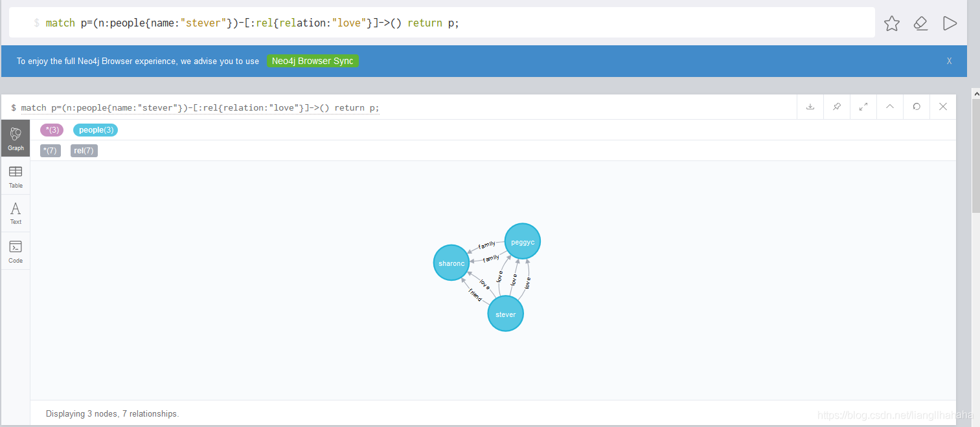Select the stever node
Screen dimensions: 980x427
pos(505,314)
